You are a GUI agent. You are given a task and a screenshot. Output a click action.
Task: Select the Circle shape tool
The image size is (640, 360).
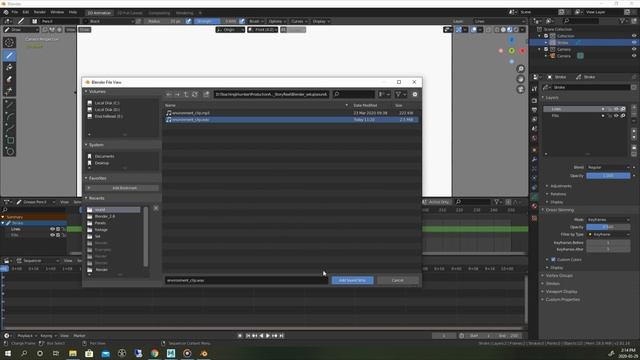[x=9, y=151]
